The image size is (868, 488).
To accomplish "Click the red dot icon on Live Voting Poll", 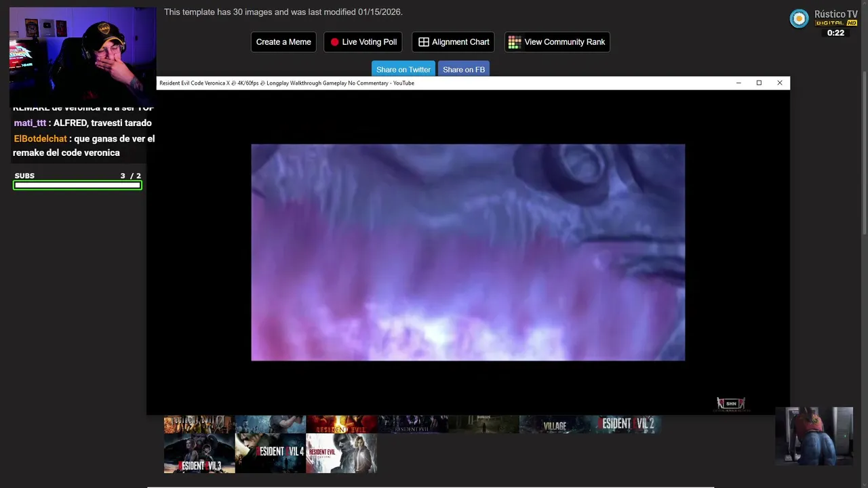I will (334, 42).
